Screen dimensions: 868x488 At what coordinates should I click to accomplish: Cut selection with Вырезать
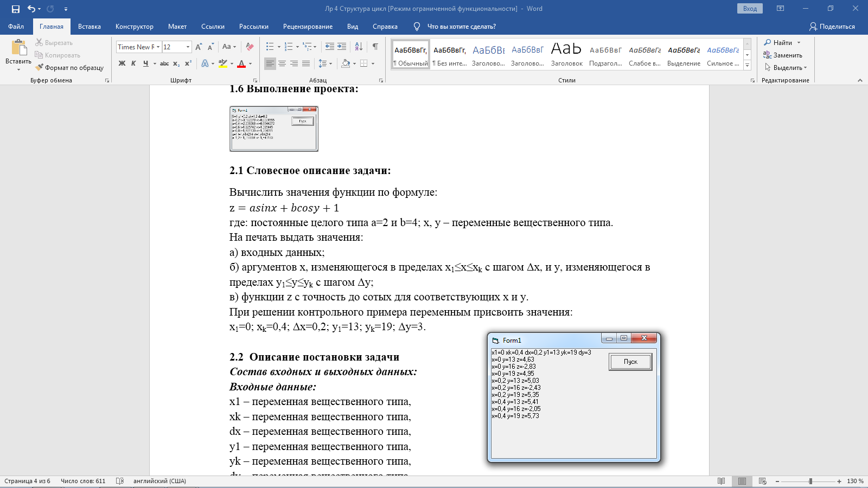coord(54,43)
